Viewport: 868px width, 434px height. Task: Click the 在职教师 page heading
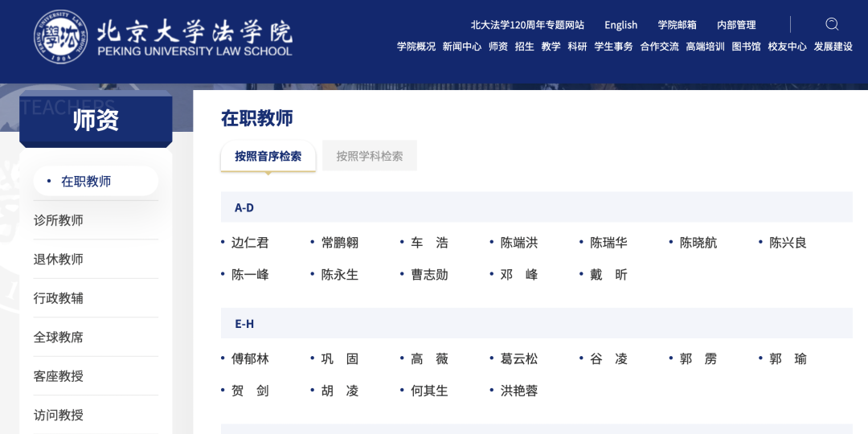[257, 118]
